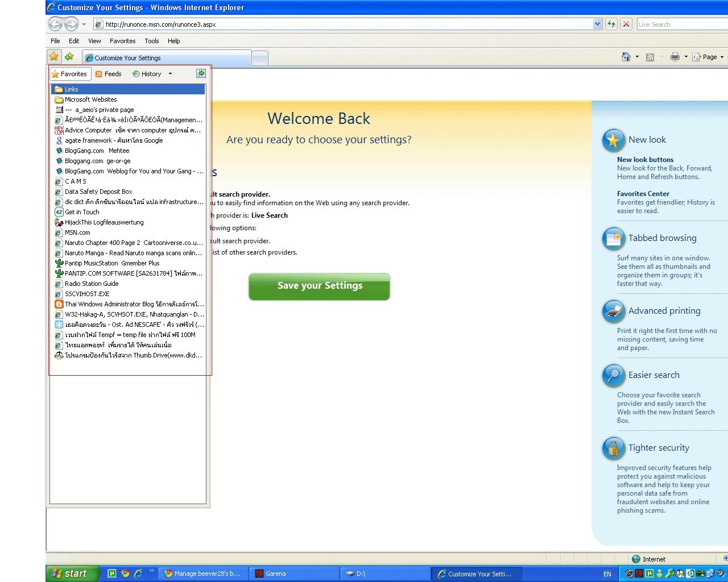Click the Easier search magnifier icon
The width and height of the screenshot is (728, 582).
614,376
